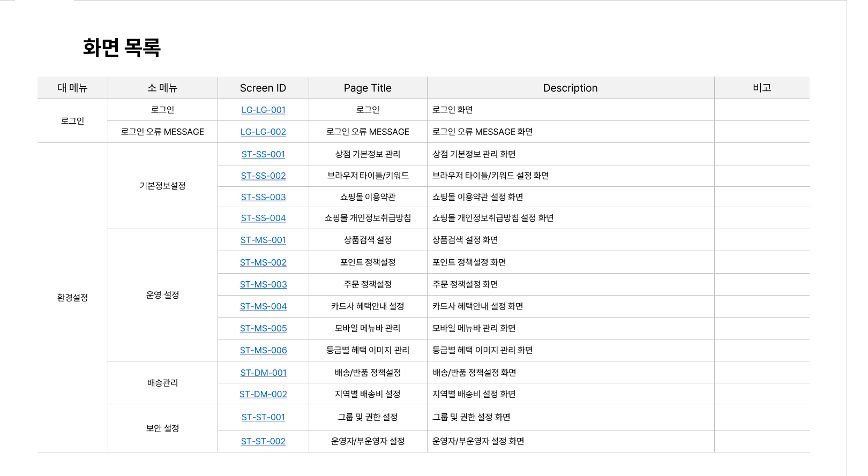Click the '로그인 화면' description cell

click(x=571, y=110)
